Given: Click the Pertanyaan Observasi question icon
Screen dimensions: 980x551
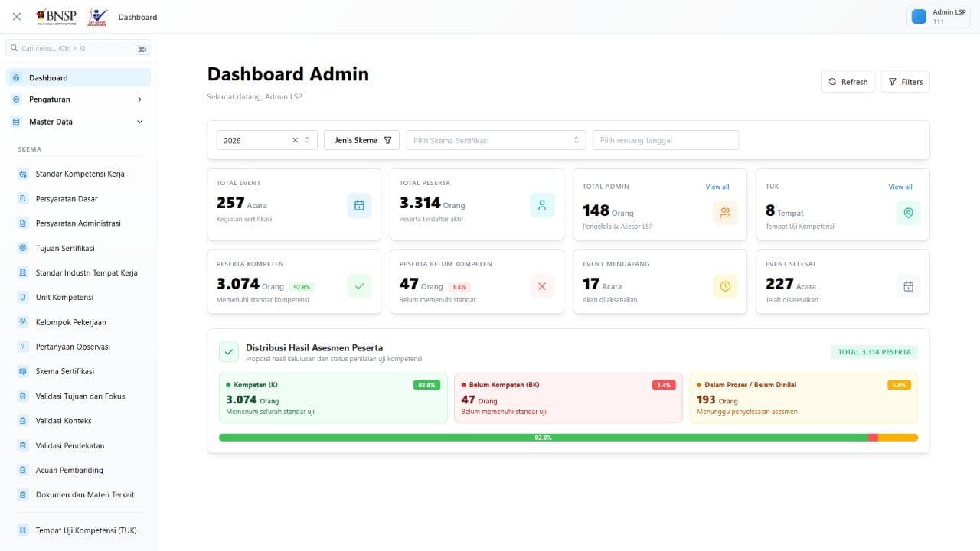Looking at the screenshot, I should click(22, 347).
